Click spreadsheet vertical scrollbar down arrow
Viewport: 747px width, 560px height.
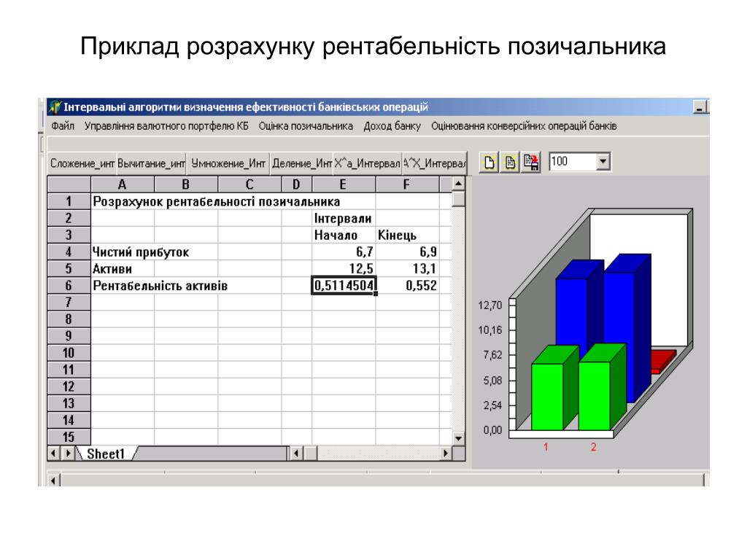tap(458, 438)
